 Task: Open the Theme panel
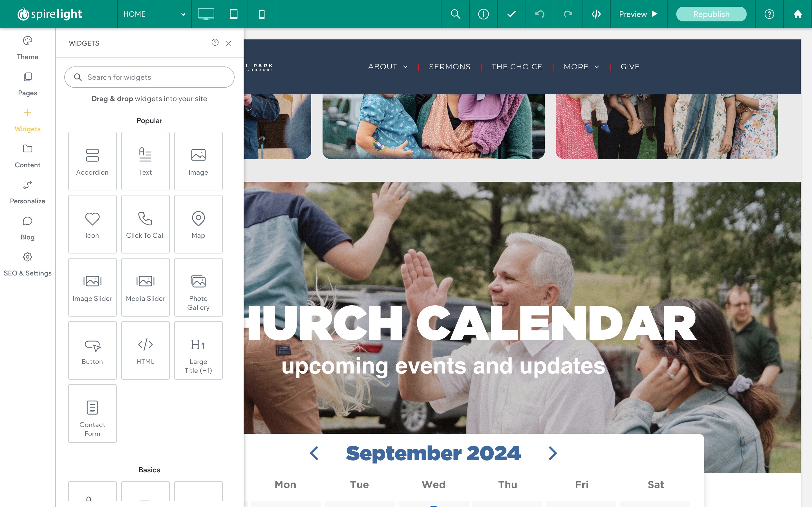coord(28,48)
